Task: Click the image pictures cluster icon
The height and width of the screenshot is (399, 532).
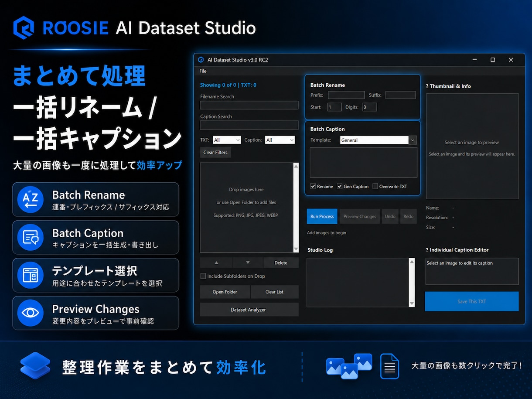Action: click(349, 366)
